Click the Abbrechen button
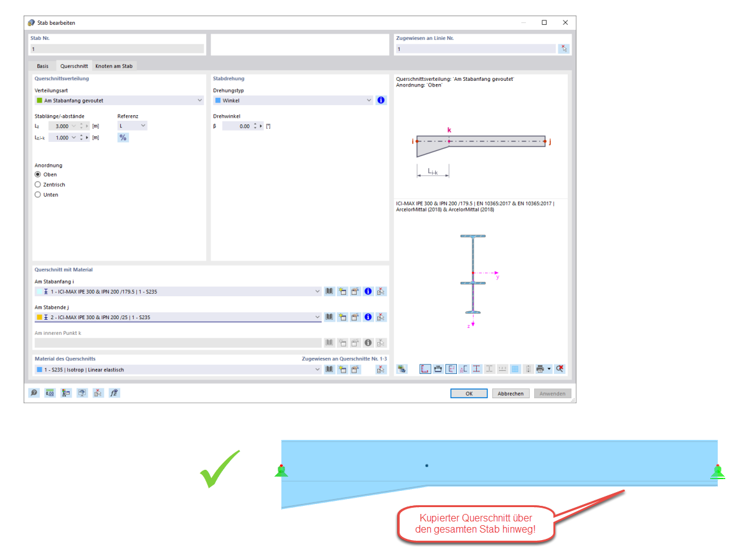747x560 pixels. pyautogui.click(x=510, y=393)
